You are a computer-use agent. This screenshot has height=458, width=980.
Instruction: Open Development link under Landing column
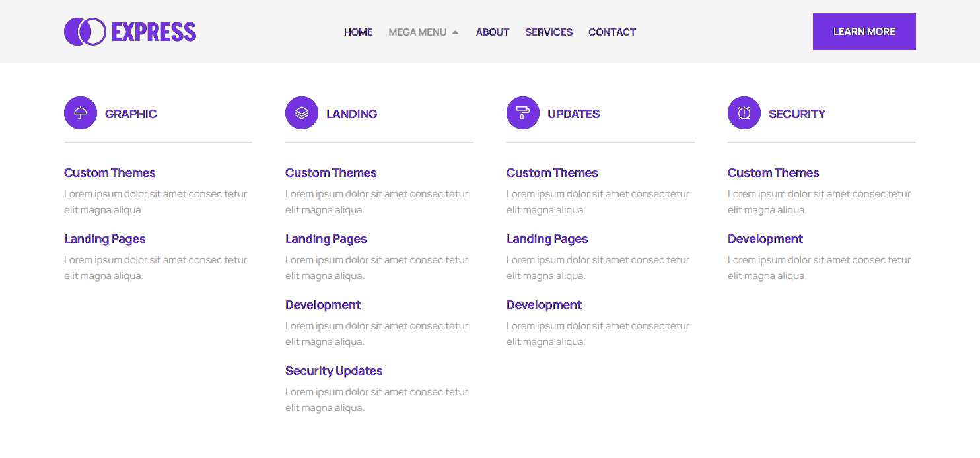pyautogui.click(x=323, y=305)
